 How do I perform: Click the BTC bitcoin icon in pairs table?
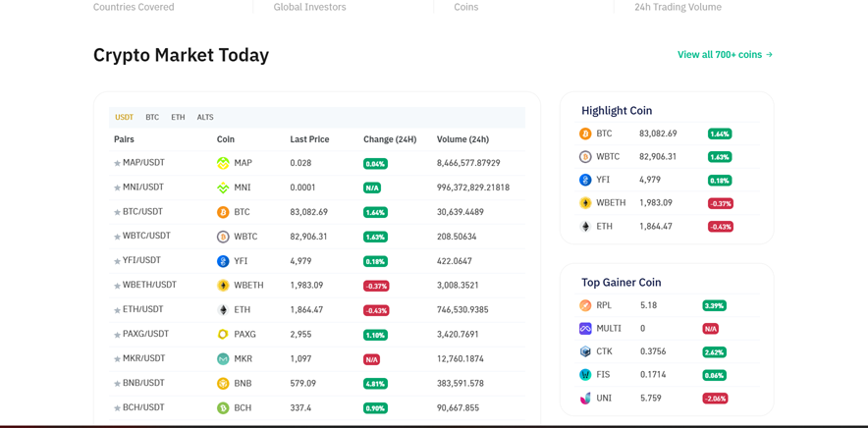point(223,212)
